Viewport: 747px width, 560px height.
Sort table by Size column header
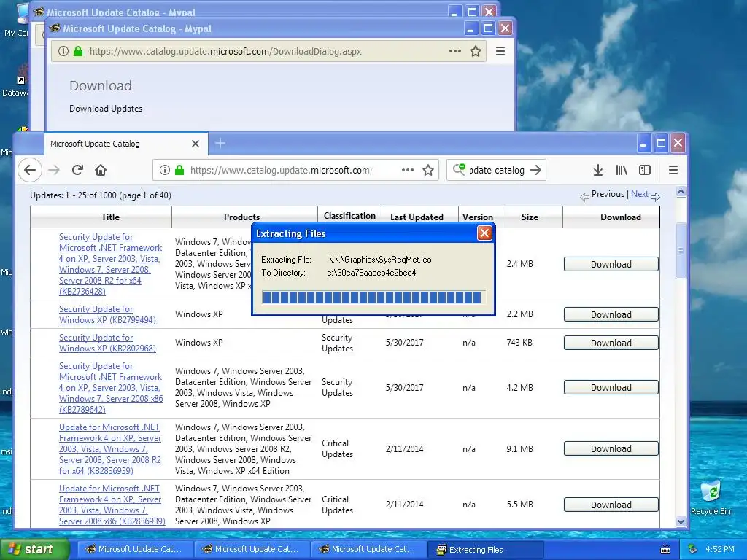(x=530, y=217)
